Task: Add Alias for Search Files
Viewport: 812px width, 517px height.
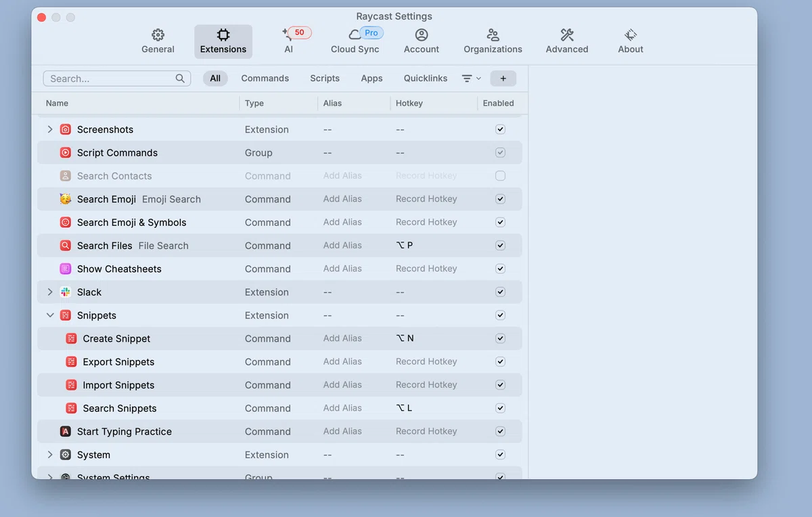Action: pyautogui.click(x=342, y=246)
